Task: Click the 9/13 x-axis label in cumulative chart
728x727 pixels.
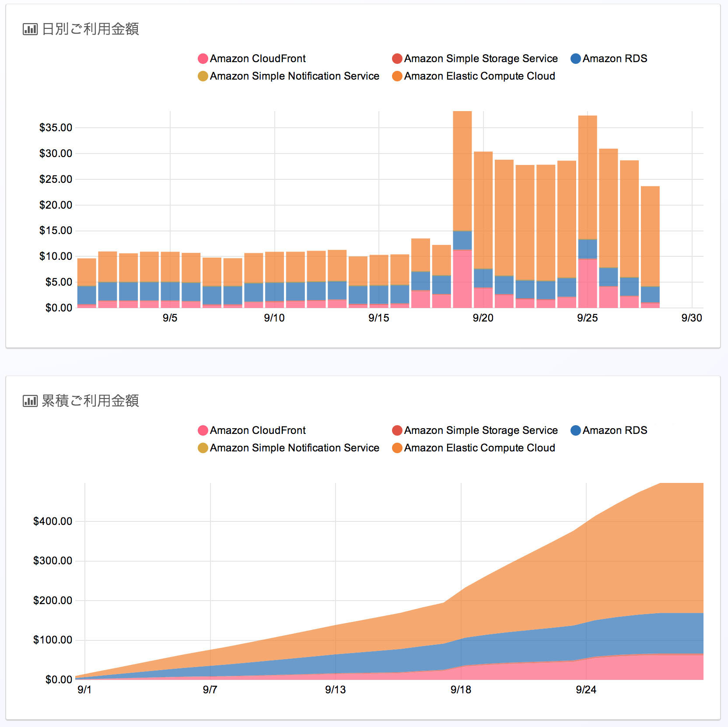Action: 336,690
